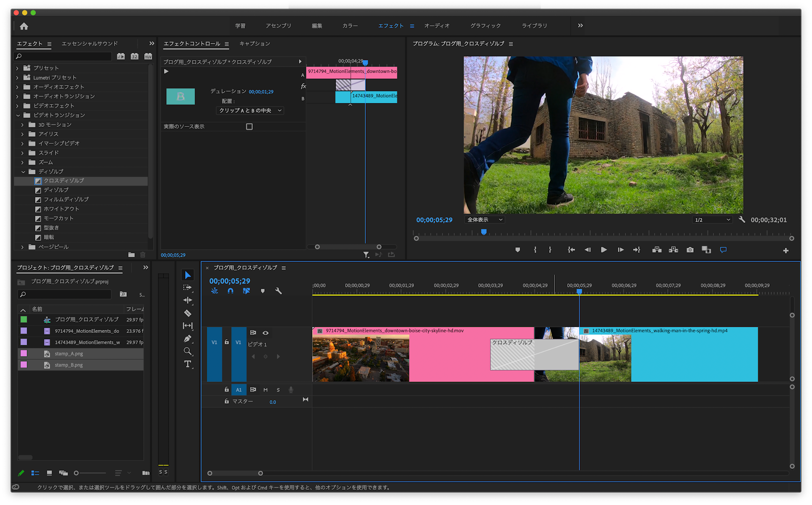
Task: Expand the プリセット folder
Action: pyautogui.click(x=17, y=68)
